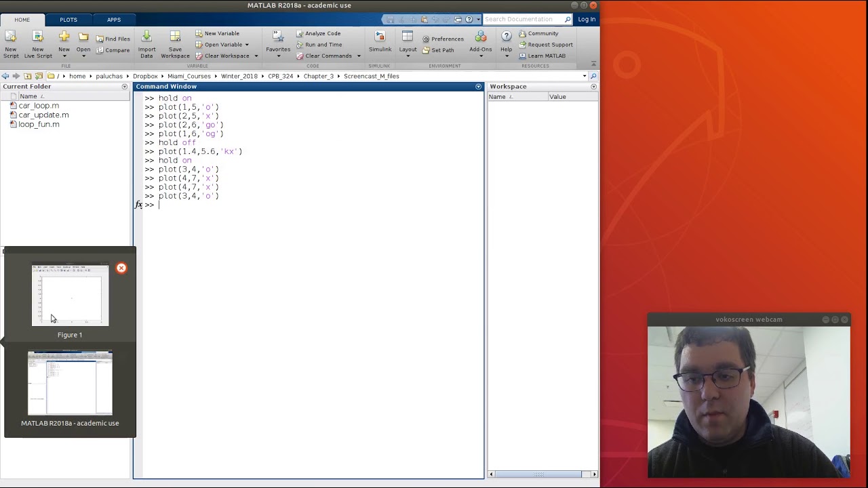The image size is (868, 488).
Task: Launch Simulink
Action: point(380,42)
